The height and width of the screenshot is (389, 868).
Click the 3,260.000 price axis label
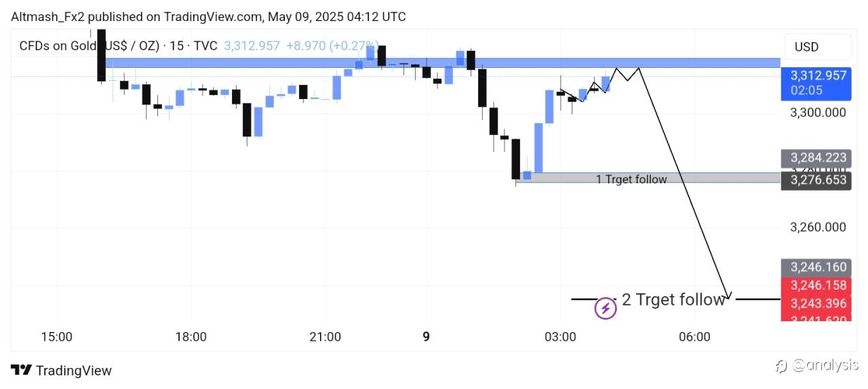point(818,227)
